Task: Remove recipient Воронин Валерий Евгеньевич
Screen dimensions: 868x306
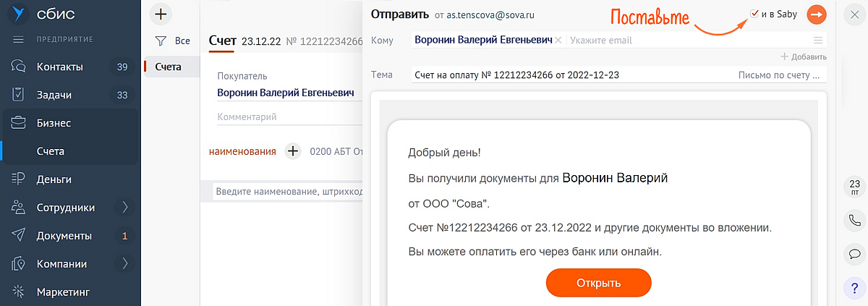Action: pyautogui.click(x=558, y=41)
